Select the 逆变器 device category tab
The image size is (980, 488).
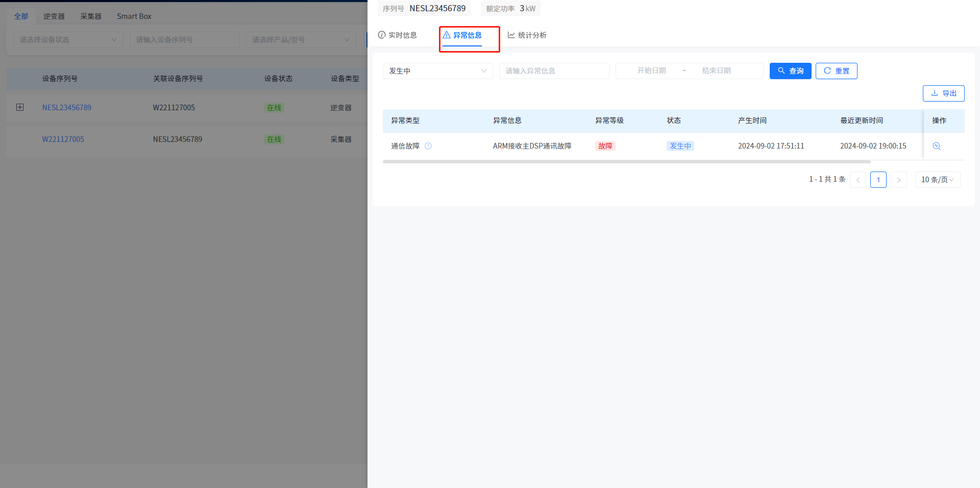pos(54,16)
